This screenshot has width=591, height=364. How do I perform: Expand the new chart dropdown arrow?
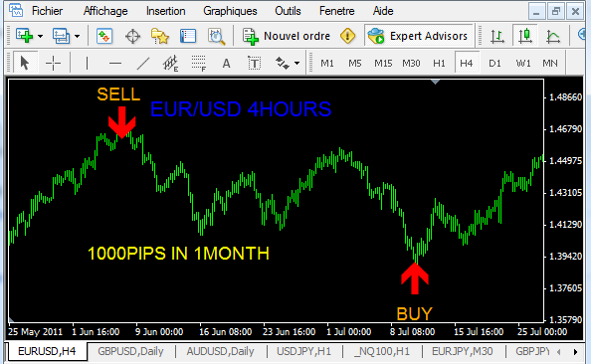pos(40,36)
